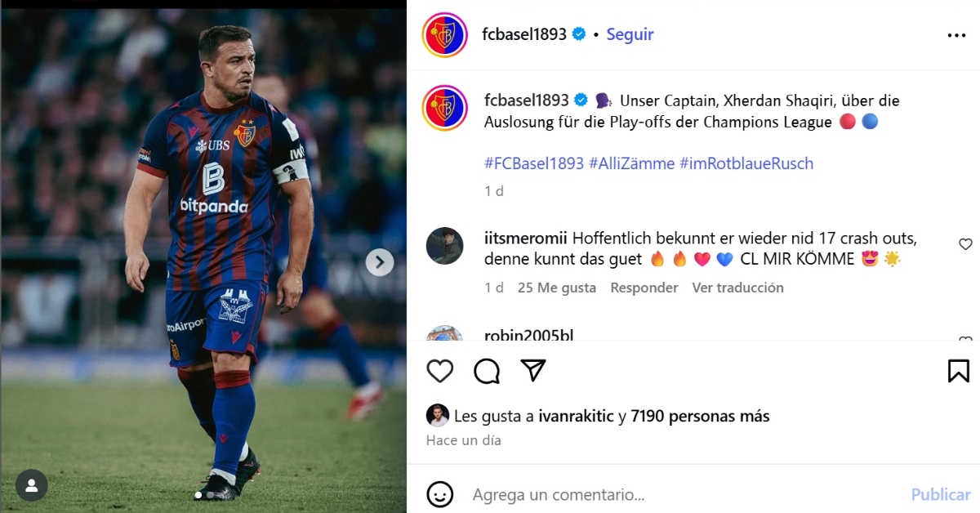Screen dimensions: 980x513
Task: Share the post via paper plane icon
Action: tap(533, 370)
